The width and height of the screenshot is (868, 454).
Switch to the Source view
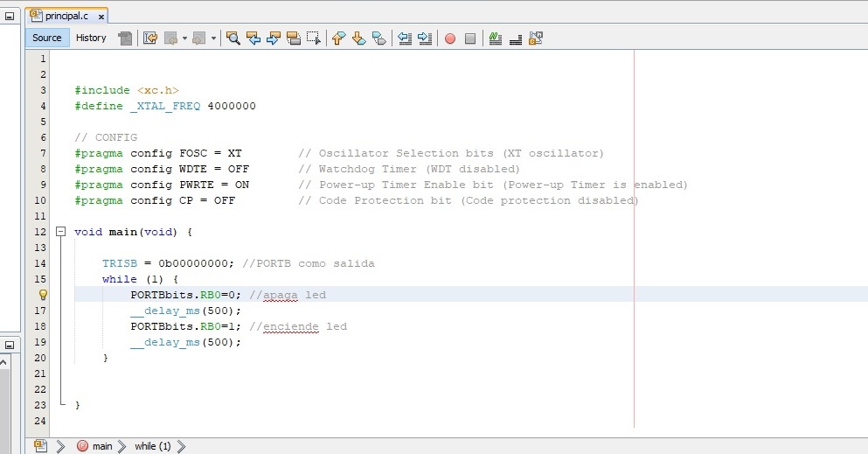pyautogui.click(x=47, y=38)
